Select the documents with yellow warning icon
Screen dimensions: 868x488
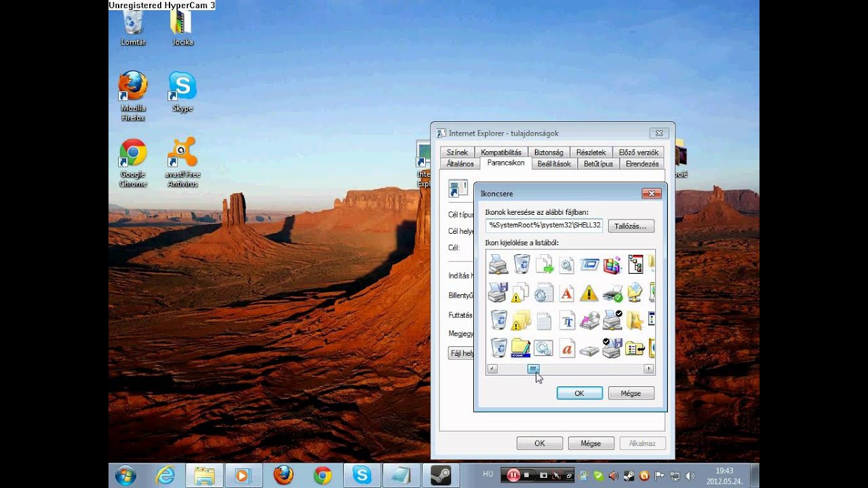521,293
